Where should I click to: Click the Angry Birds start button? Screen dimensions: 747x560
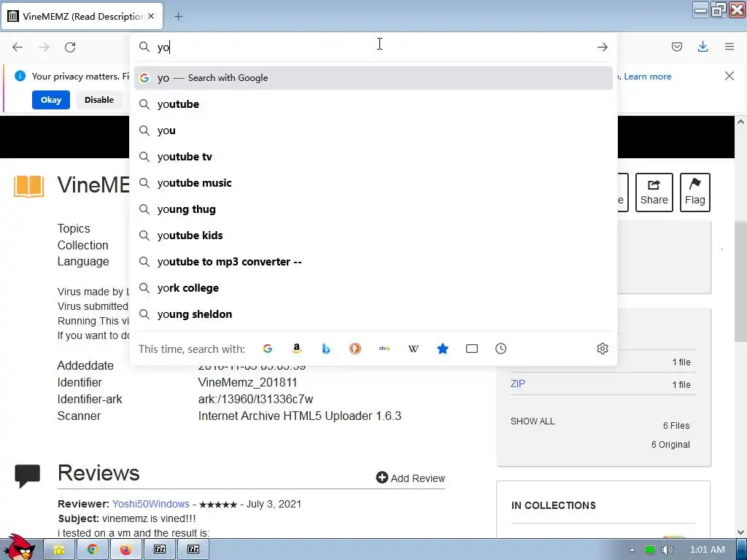(19, 547)
